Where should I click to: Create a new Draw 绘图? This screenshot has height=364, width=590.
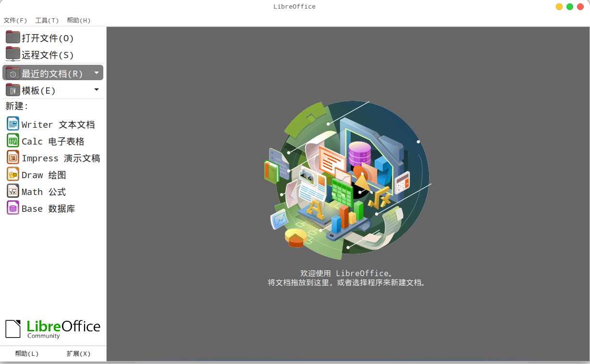coord(53,175)
